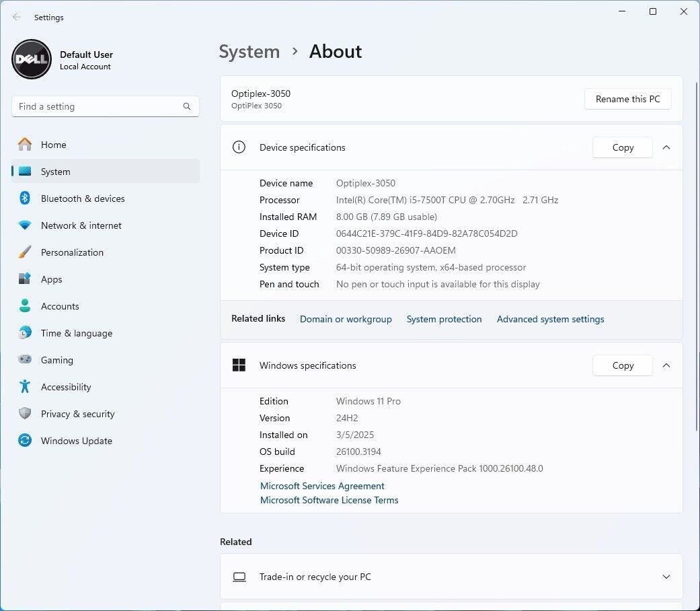Click the Default User account name

86,55
